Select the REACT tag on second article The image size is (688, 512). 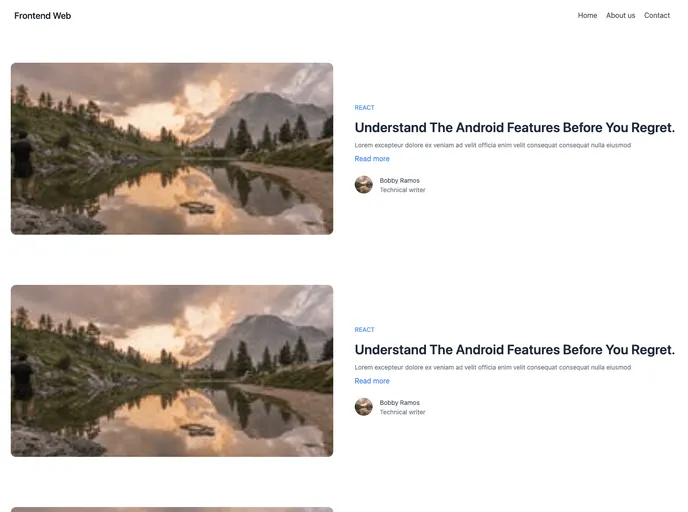coord(364,330)
